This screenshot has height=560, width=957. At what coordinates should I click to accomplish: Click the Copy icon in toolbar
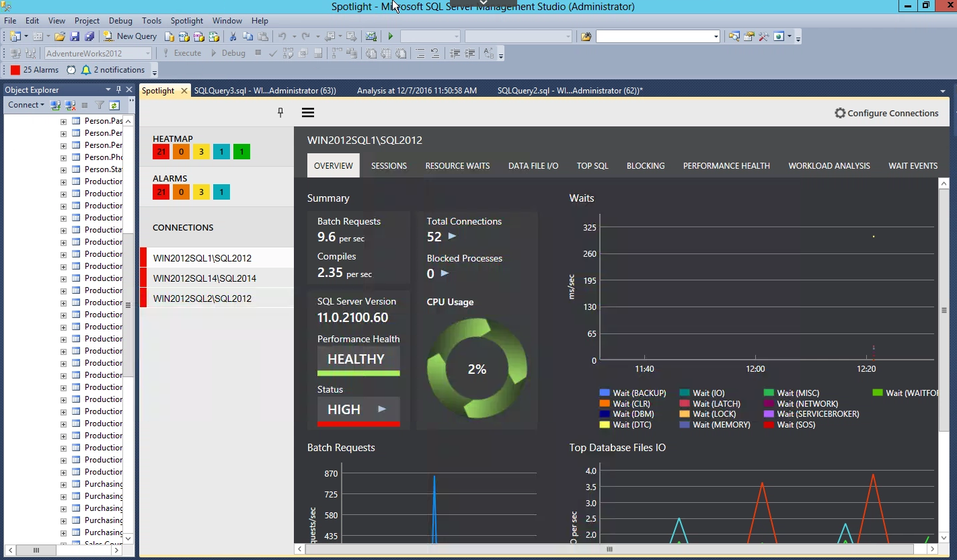coord(247,36)
